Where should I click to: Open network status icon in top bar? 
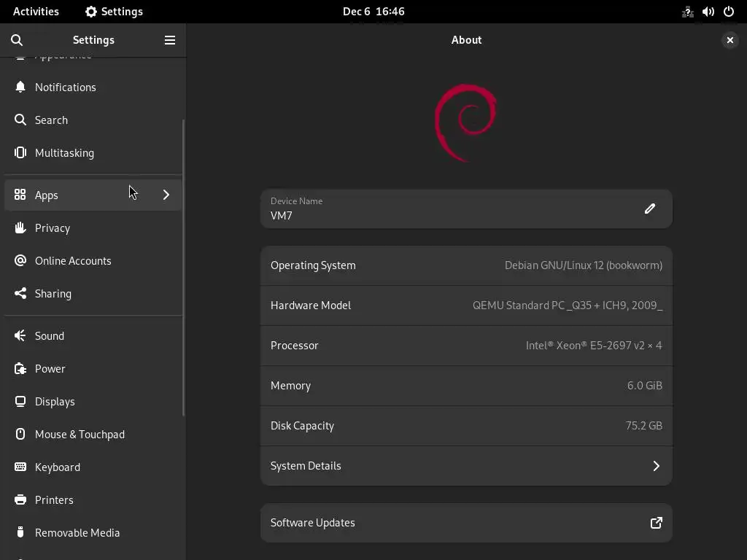point(687,12)
